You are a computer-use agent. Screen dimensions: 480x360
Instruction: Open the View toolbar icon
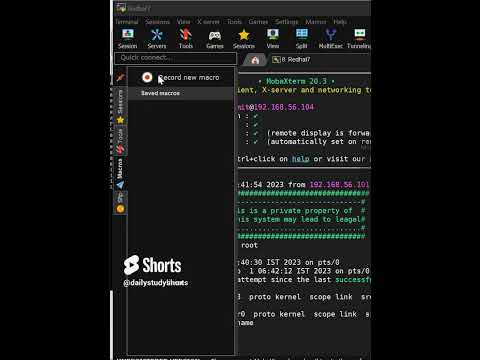[x=273, y=39]
